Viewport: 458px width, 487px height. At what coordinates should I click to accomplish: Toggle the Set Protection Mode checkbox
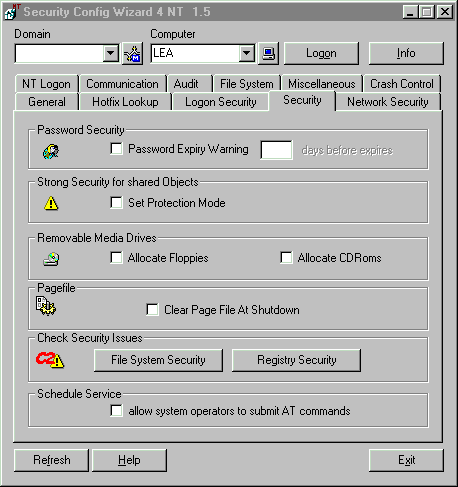[116, 203]
